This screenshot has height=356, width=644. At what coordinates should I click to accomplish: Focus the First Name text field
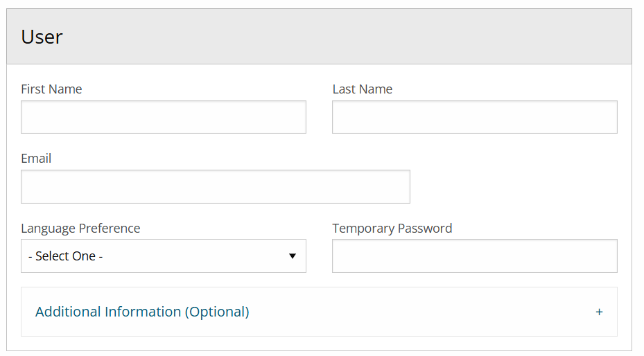(x=163, y=117)
